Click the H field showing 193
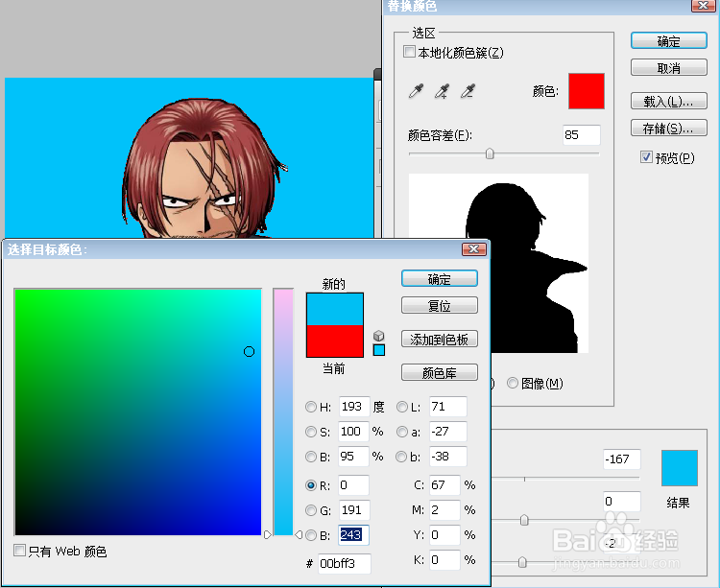Image resolution: width=720 pixels, height=588 pixels. pos(354,407)
